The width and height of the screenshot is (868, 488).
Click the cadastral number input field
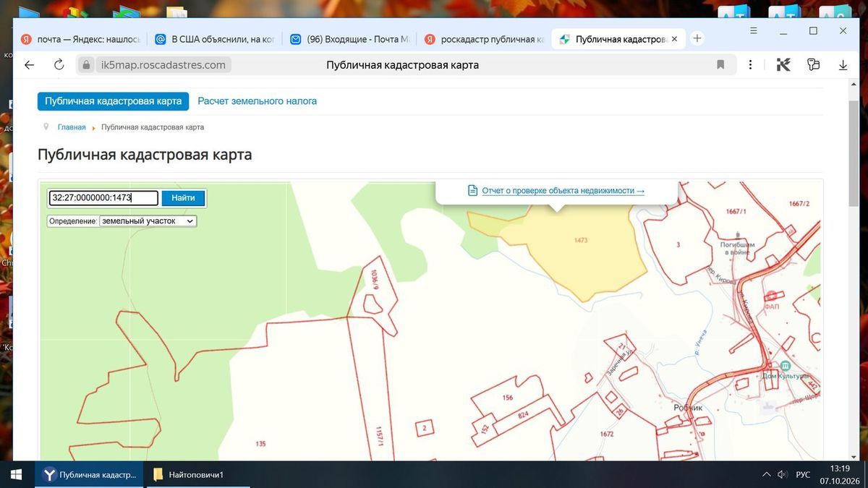(103, 198)
